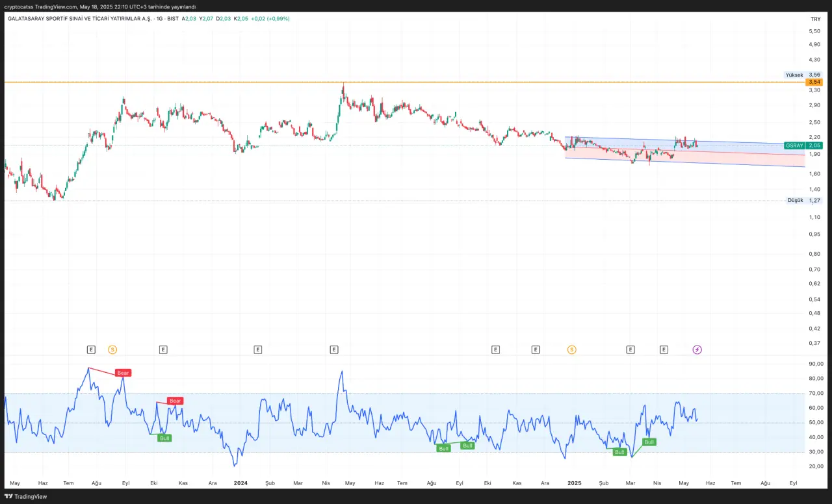Open the earnings E marker above Mar 2025
Screen dimensions: 832x504
pos(630,349)
